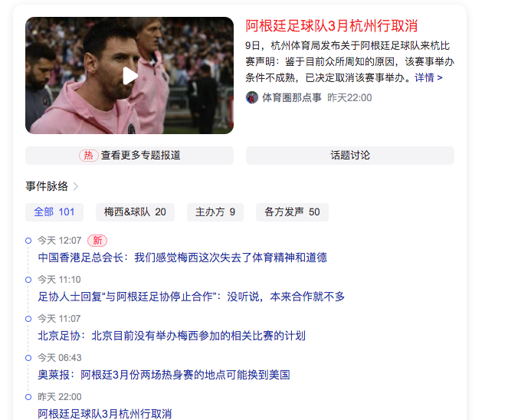Open 奥莱报 warm-up games moved to US link
The image size is (531, 420).
click(x=164, y=375)
